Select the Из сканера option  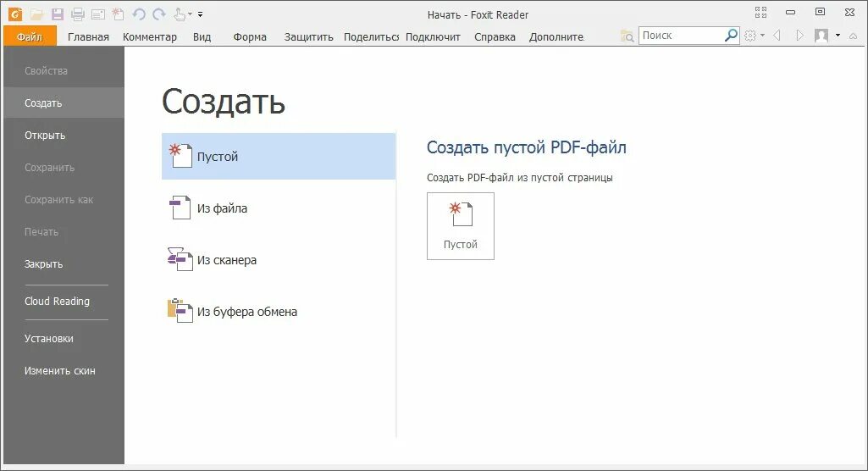click(279, 259)
